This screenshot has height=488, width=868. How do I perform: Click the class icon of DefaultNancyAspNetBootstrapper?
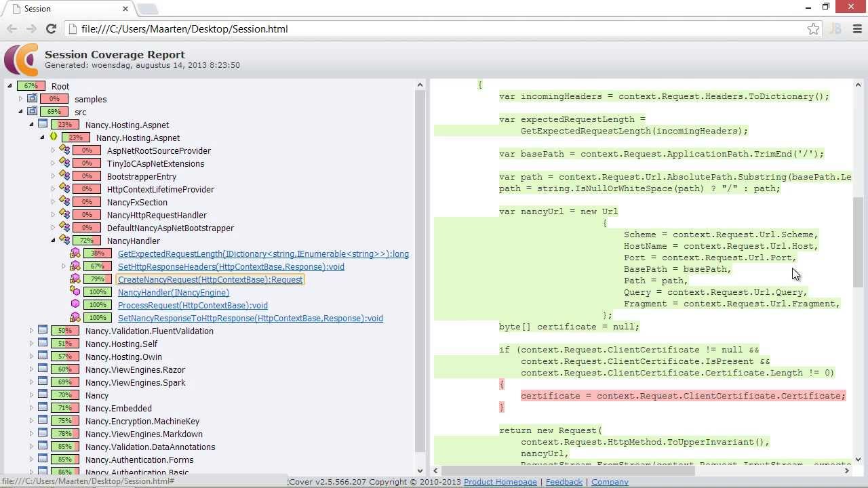pyautogui.click(x=64, y=228)
